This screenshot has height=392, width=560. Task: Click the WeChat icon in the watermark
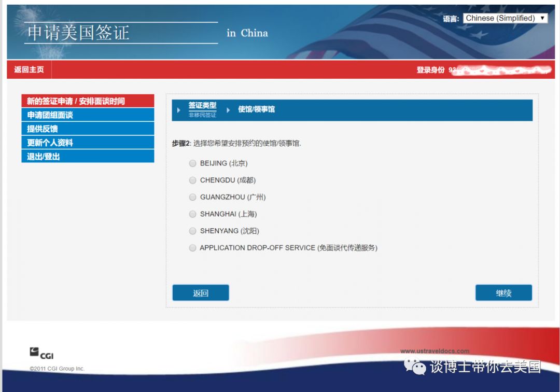tap(415, 367)
